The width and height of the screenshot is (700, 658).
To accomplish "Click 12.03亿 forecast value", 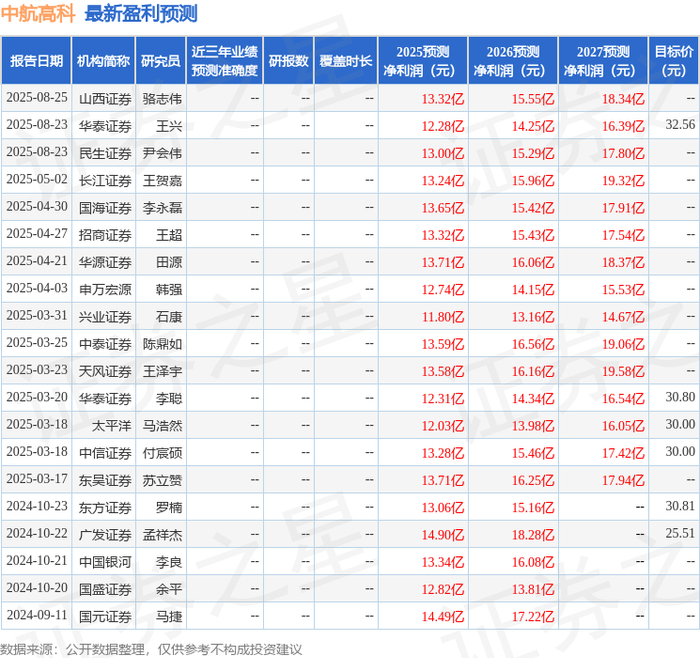I will coord(443,425).
